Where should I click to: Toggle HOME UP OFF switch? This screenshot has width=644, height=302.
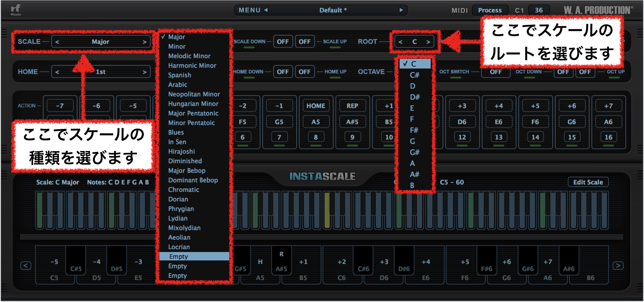pyautogui.click(x=304, y=72)
